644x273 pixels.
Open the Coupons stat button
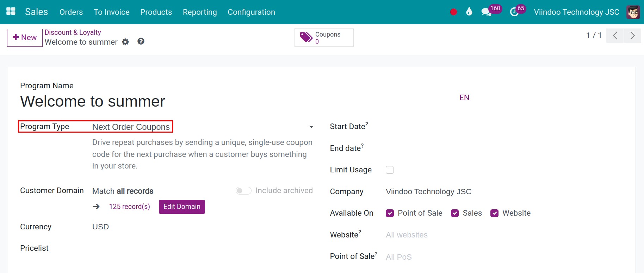[324, 38]
